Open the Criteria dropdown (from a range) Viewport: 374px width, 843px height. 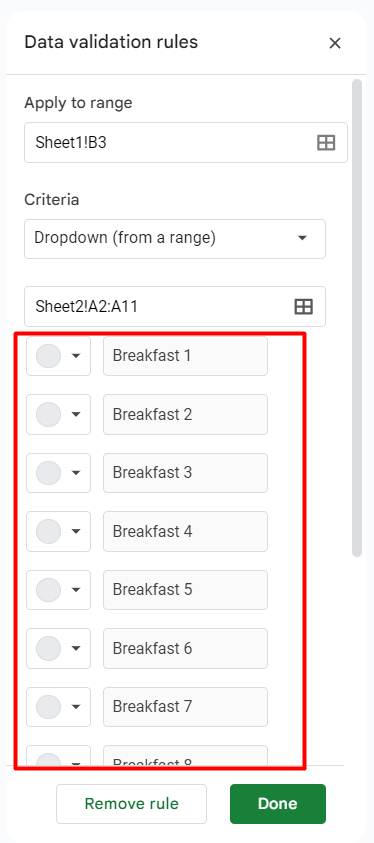click(175, 238)
